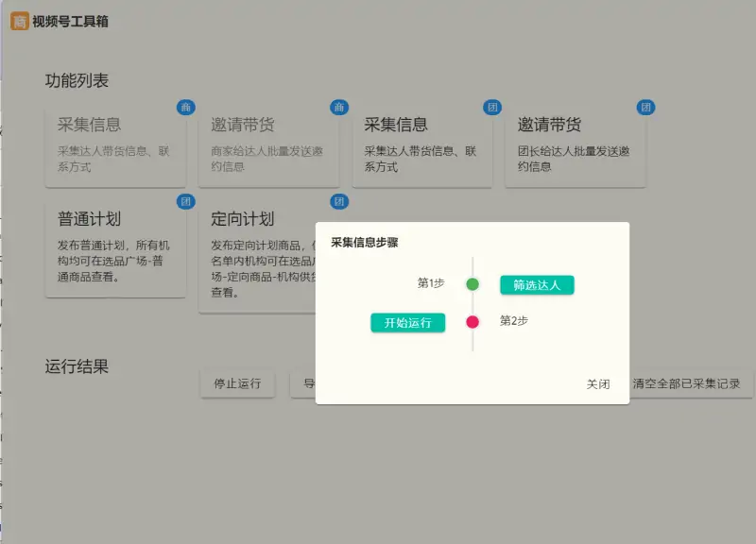Click the 团 badge on 普通计划 card

click(x=186, y=201)
